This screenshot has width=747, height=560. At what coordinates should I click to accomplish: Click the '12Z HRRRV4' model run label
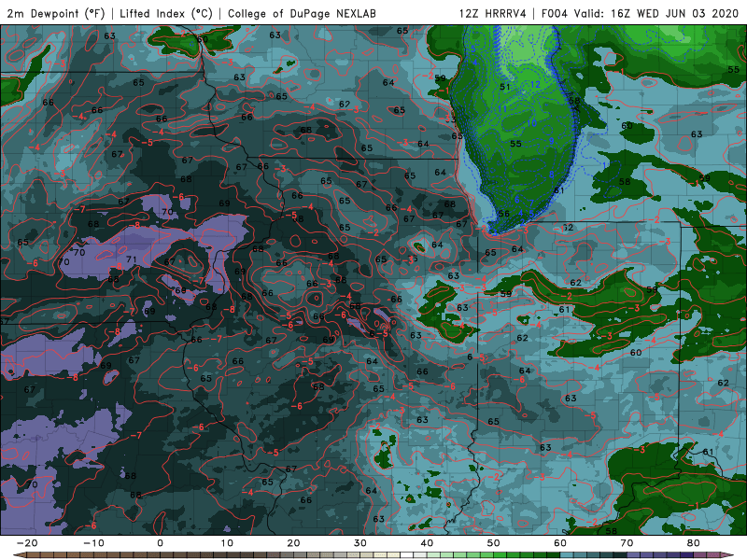(493, 13)
